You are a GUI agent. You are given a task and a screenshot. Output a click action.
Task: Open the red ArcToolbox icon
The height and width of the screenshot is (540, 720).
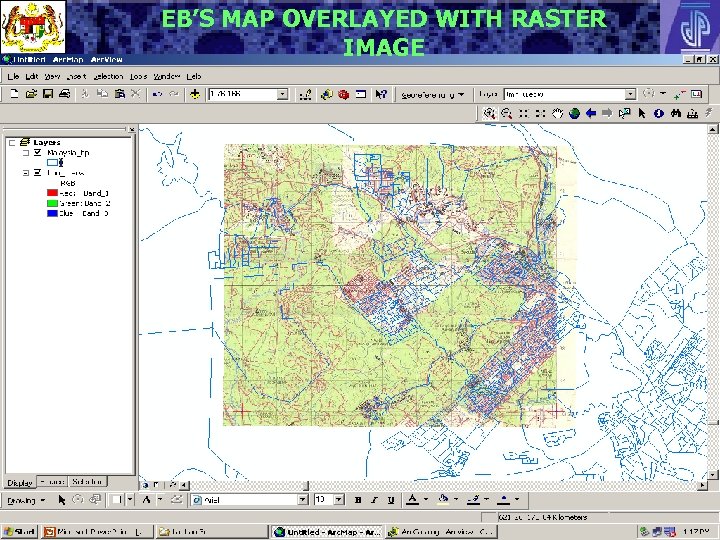point(343,95)
